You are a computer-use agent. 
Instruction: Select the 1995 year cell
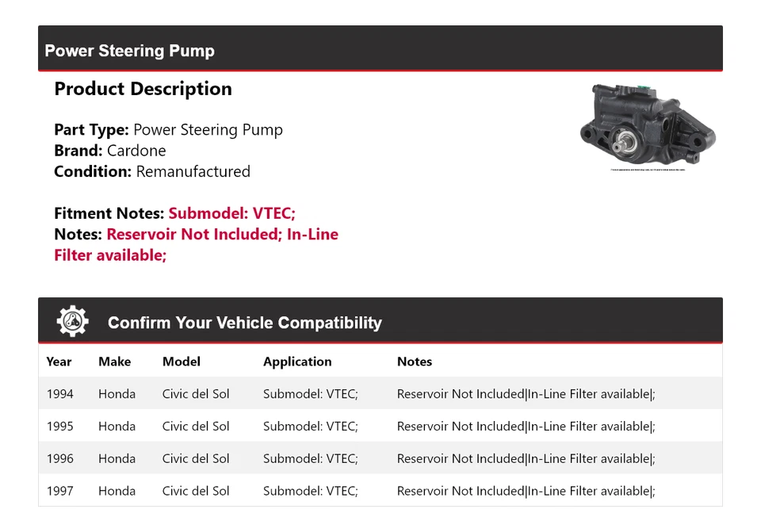pyautogui.click(x=59, y=427)
